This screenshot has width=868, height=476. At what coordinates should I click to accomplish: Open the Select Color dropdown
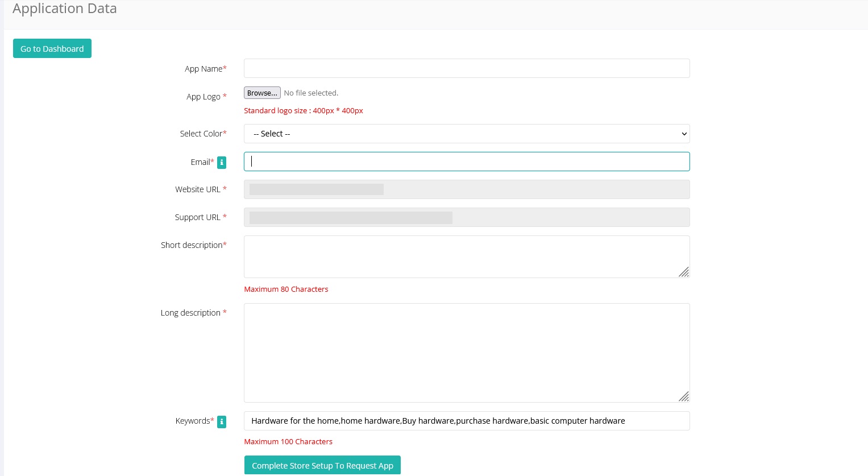(466, 134)
